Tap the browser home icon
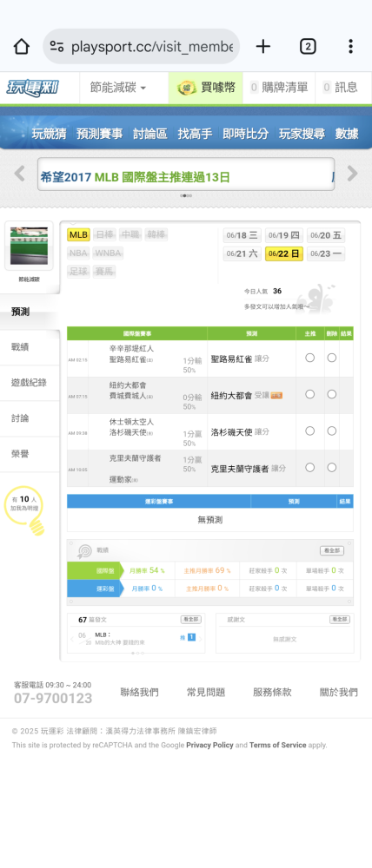This screenshot has width=372, height=868. coord(21,47)
